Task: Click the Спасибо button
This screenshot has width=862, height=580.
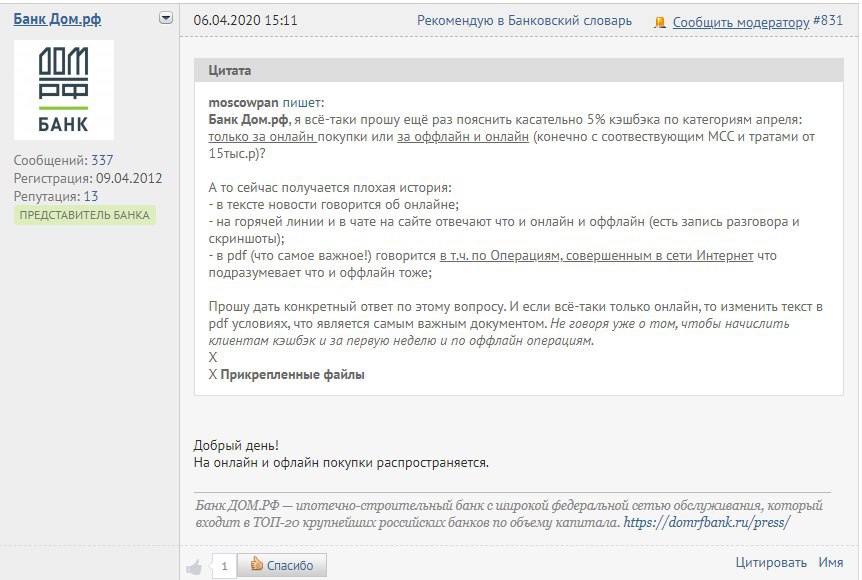Action: click(x=282, y=565)
